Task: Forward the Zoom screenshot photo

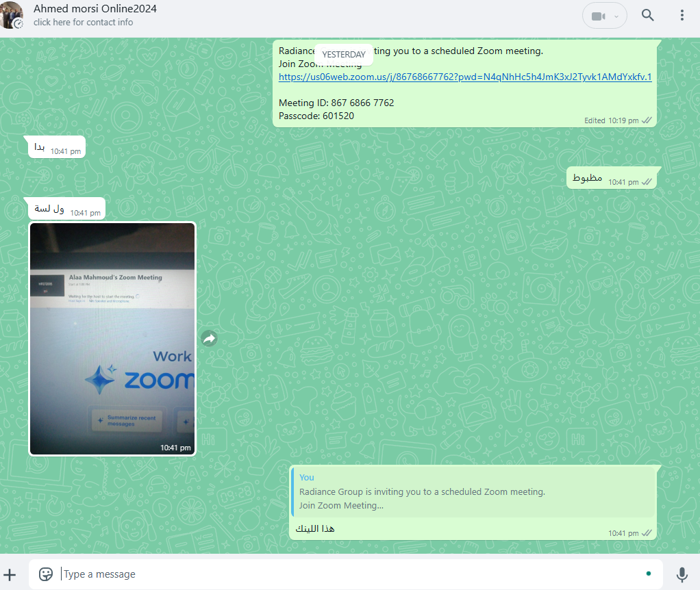Action: pyautogui.click(x=209, y=339)
